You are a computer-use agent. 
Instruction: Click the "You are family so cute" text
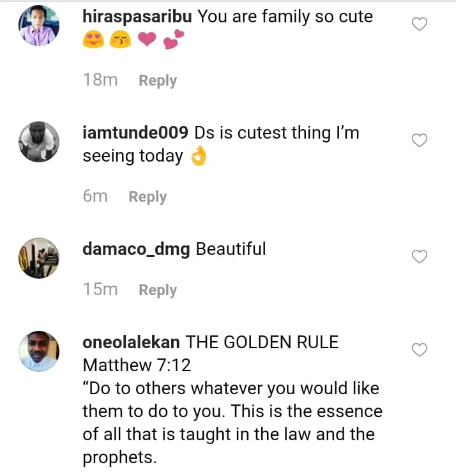(x=285, y=17)
